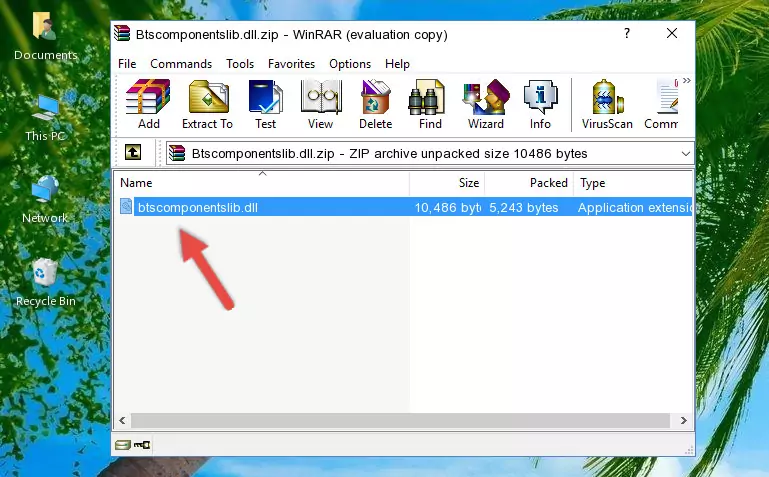Viewport: 769px width, 477px height.
Task: Open the Options menu
Action: click(350, 64)
